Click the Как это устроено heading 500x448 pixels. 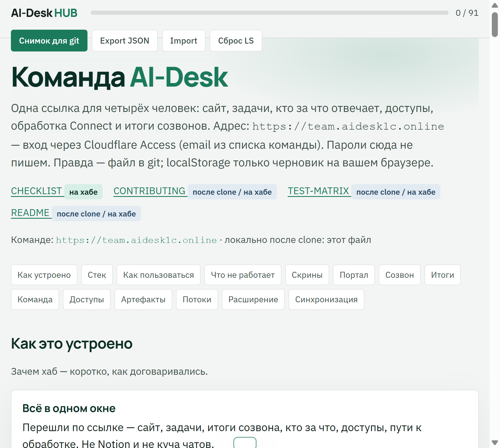(72, 344)
